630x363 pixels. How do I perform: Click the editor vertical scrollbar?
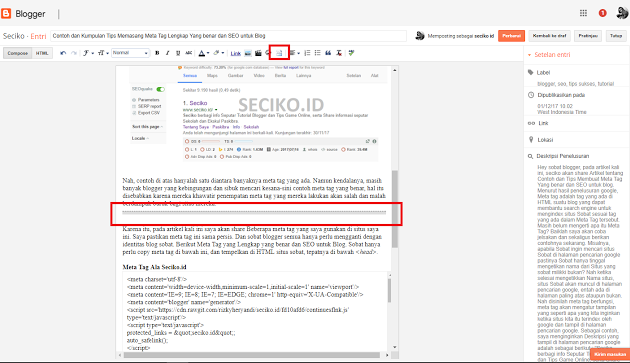395,209
